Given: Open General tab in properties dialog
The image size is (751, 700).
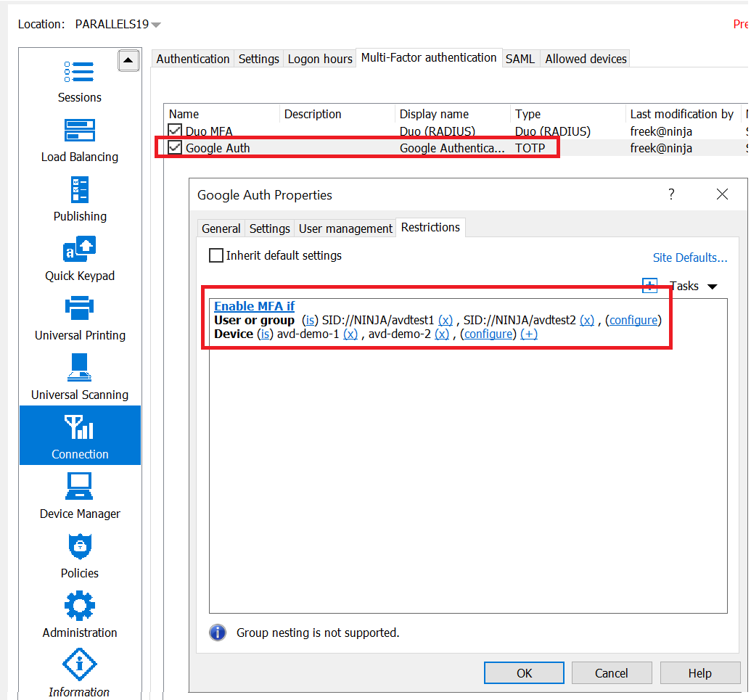Looking at the screenshot, I should (x=221, y=228).
